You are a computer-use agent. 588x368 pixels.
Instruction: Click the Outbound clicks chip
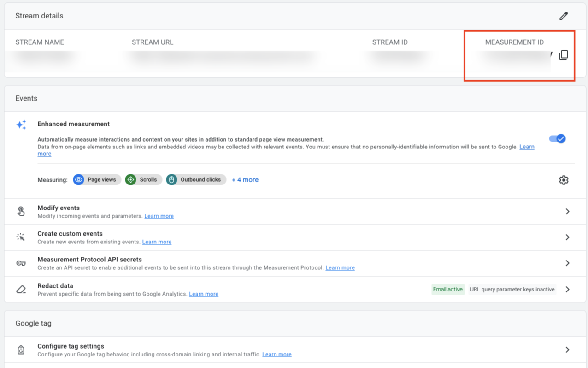(x=196, y=180)
